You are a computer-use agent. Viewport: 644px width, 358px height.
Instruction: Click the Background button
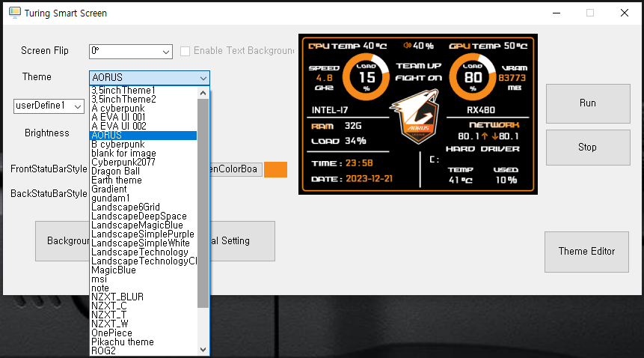tap(62, 241)
